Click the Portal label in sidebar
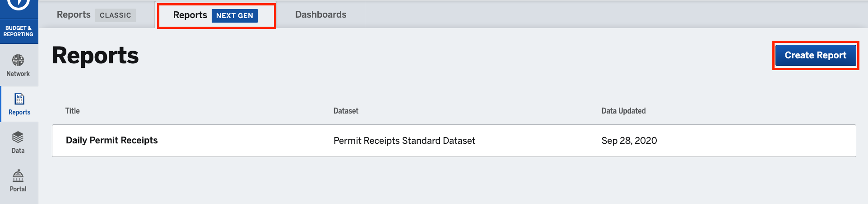868x204 pixels. coord(18,189)
